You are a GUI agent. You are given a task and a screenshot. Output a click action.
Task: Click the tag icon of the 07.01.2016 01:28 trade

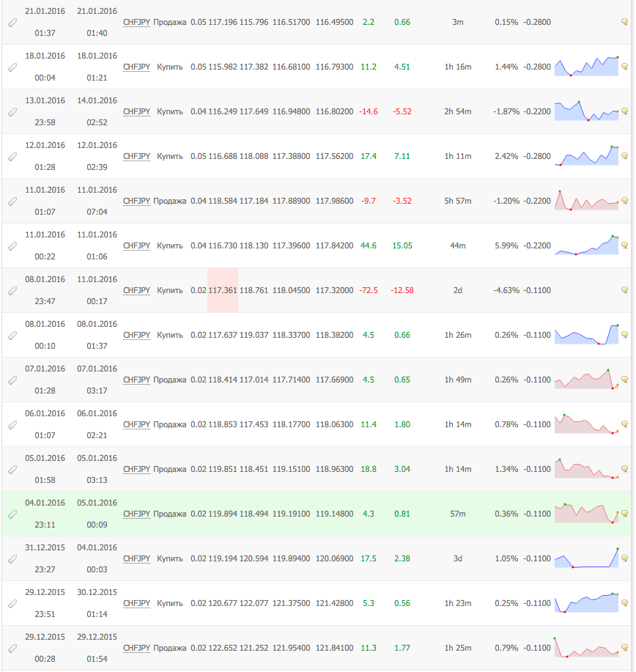13,380
